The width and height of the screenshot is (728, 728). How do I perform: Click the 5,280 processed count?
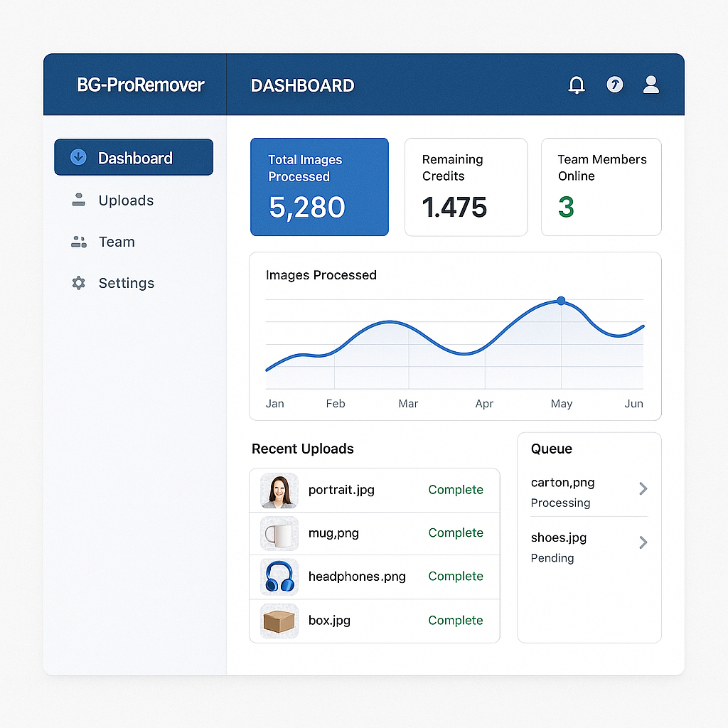307,207
